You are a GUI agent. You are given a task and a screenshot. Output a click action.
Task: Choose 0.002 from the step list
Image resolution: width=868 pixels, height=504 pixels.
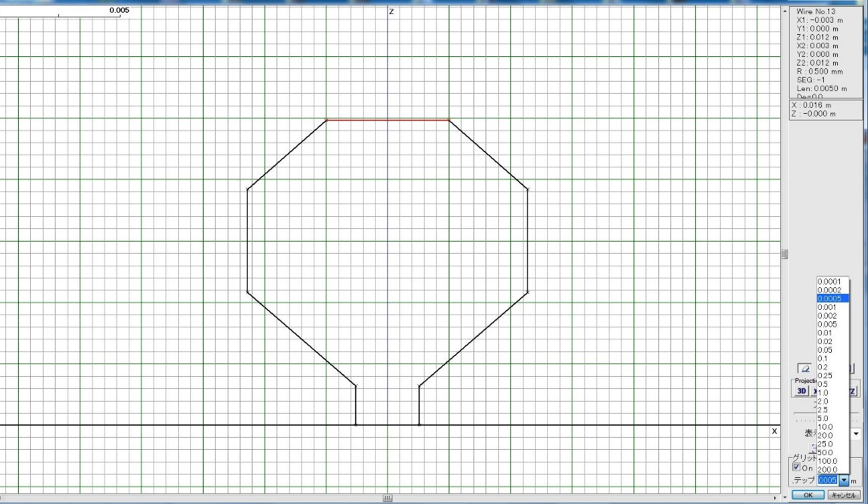[833, 316]
